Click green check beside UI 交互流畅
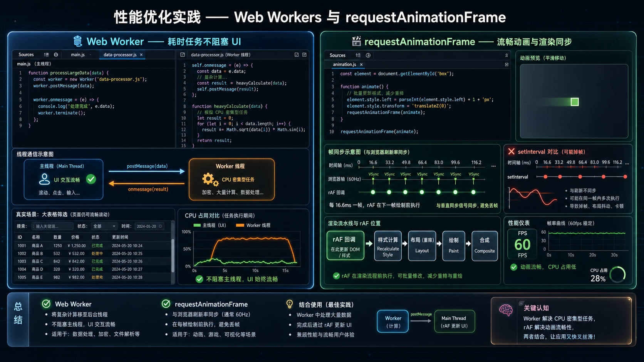This screenshot has width=644, height=362. click(91, 179)
